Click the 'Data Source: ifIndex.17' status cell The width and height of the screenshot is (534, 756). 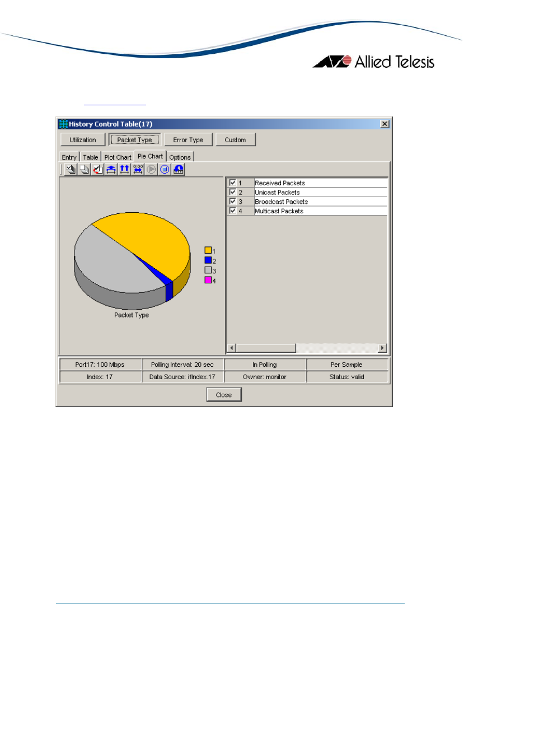pos(182,377)
